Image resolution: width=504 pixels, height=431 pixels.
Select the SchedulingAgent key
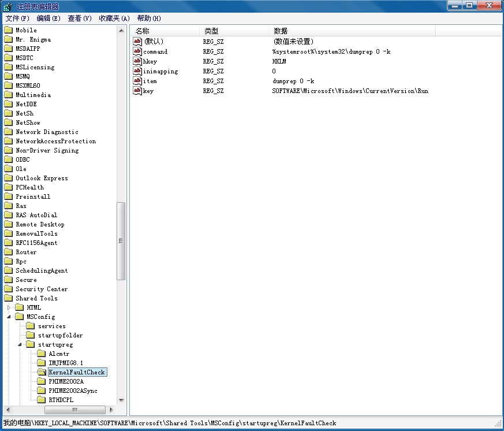click(x=42, y=271)
